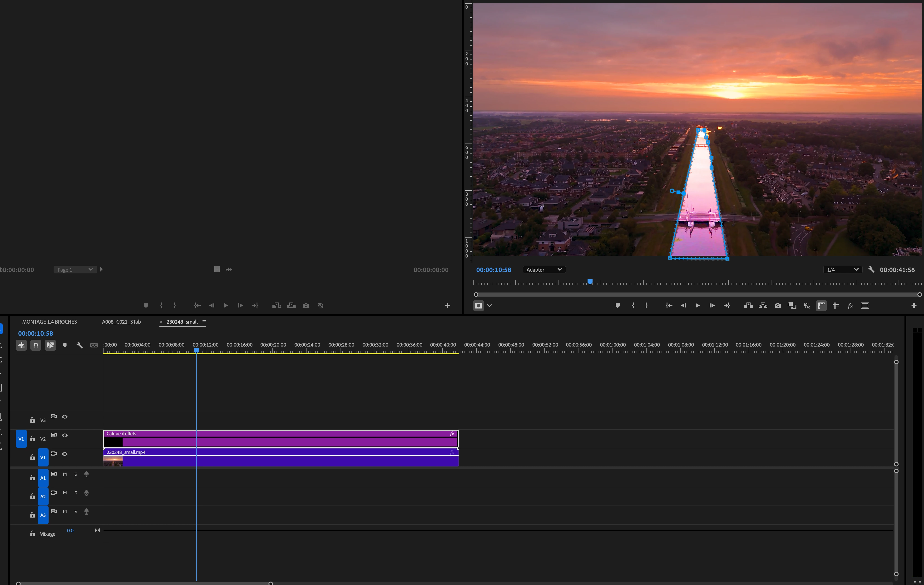
Task: Toggle snapping magnet in timeline
Action: coord(36,345)
